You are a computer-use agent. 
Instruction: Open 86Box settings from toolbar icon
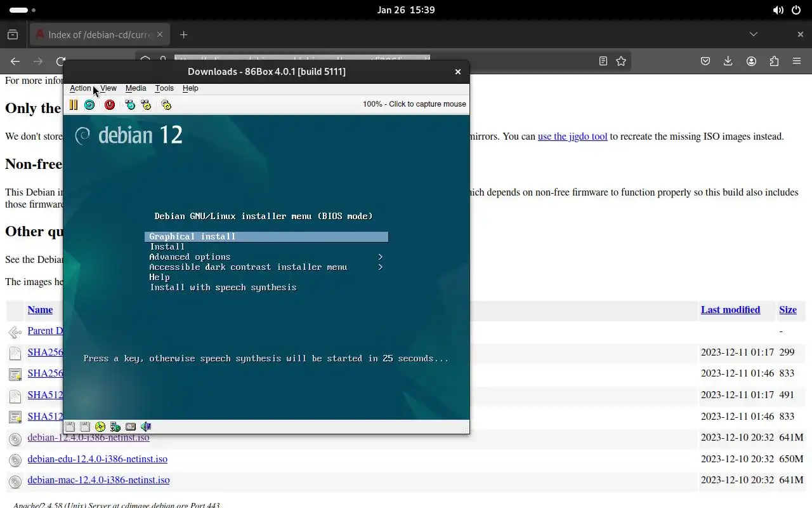point(166,105)
